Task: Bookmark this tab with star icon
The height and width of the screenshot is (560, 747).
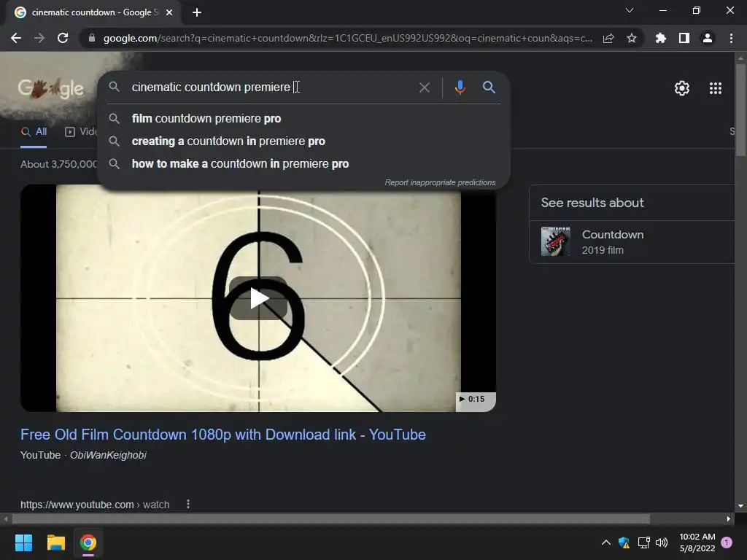Action: (x=632, y=38)
